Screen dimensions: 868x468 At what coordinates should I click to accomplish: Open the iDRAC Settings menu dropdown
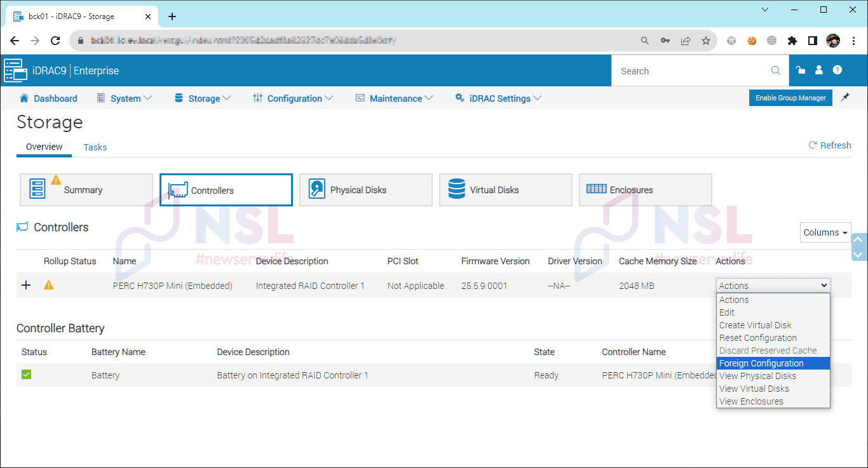tap(498, 98)
